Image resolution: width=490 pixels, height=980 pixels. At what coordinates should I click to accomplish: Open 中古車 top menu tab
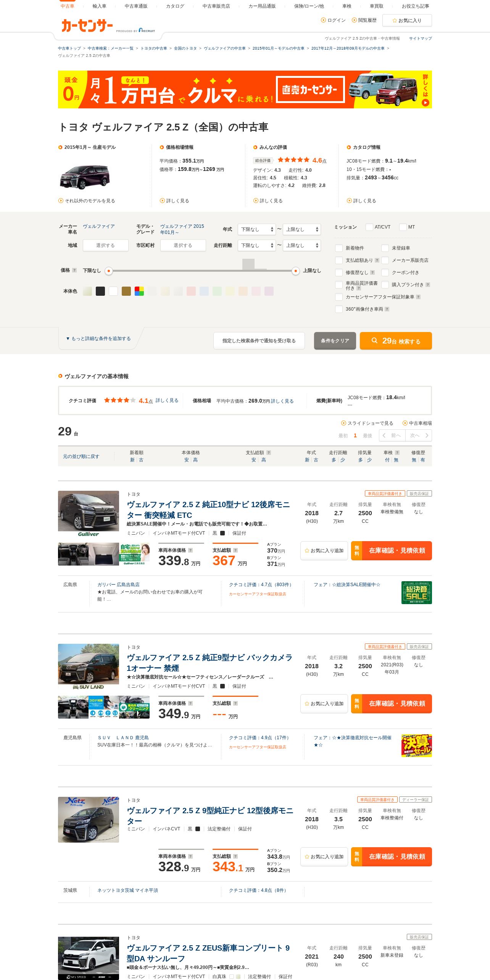click(67, 6)
